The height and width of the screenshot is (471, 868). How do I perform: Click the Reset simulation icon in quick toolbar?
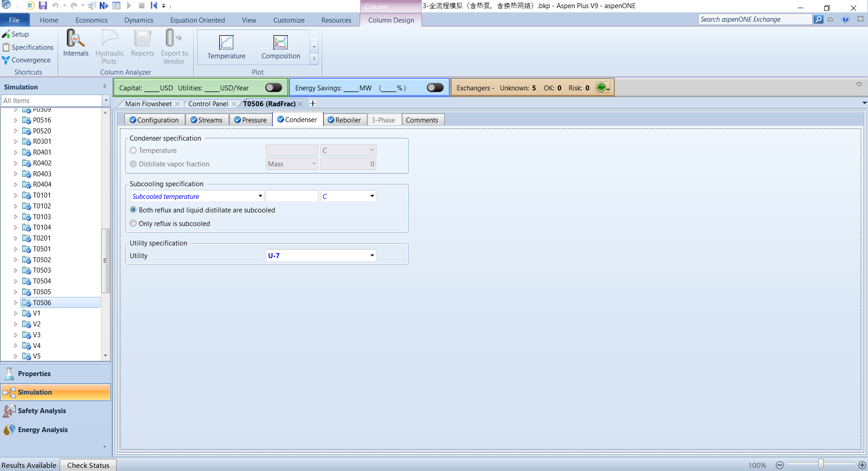point(154,6)
